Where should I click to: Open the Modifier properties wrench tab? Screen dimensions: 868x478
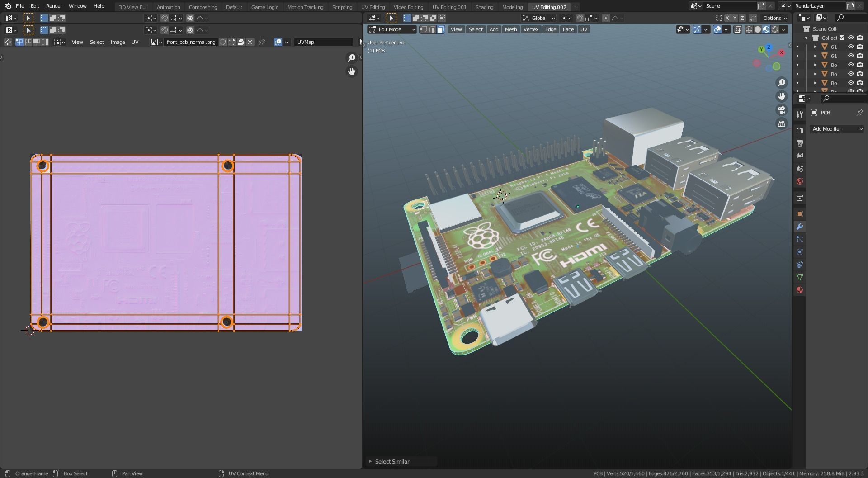pyautogui.click(x=800, y=227)
